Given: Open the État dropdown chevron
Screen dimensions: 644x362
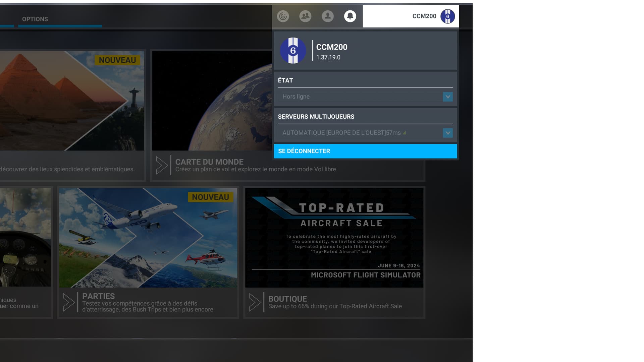Looking at the screenshot, I should (447, 97).
